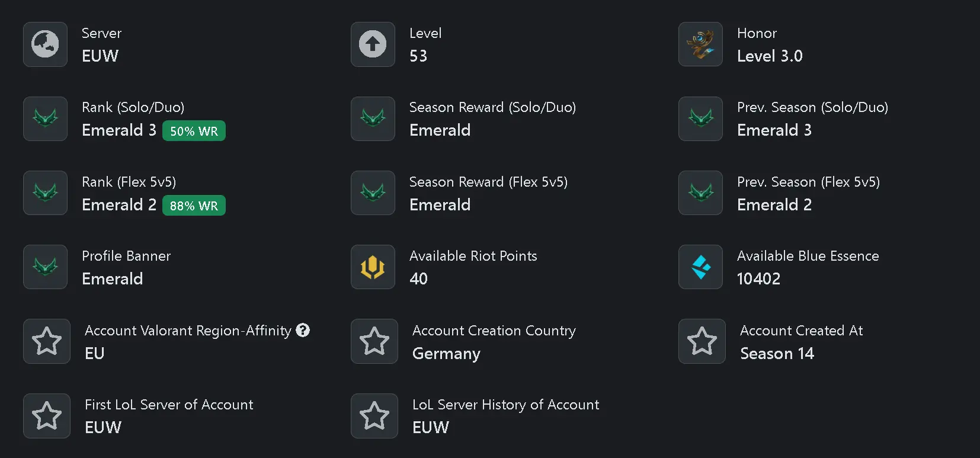Click the Honor level emblem icon
Viewport: 980px width, 458px height.
point(700,44)
